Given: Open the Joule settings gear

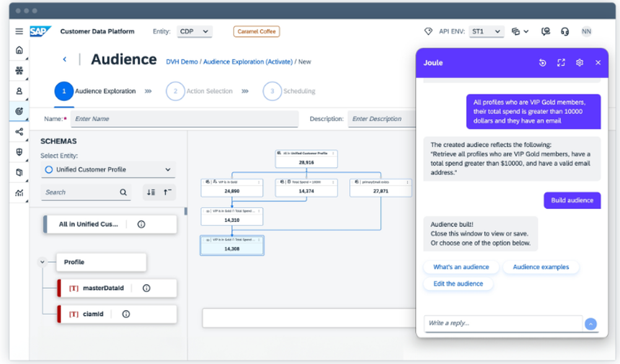Looking at the screenshot, I should (579, 63).
